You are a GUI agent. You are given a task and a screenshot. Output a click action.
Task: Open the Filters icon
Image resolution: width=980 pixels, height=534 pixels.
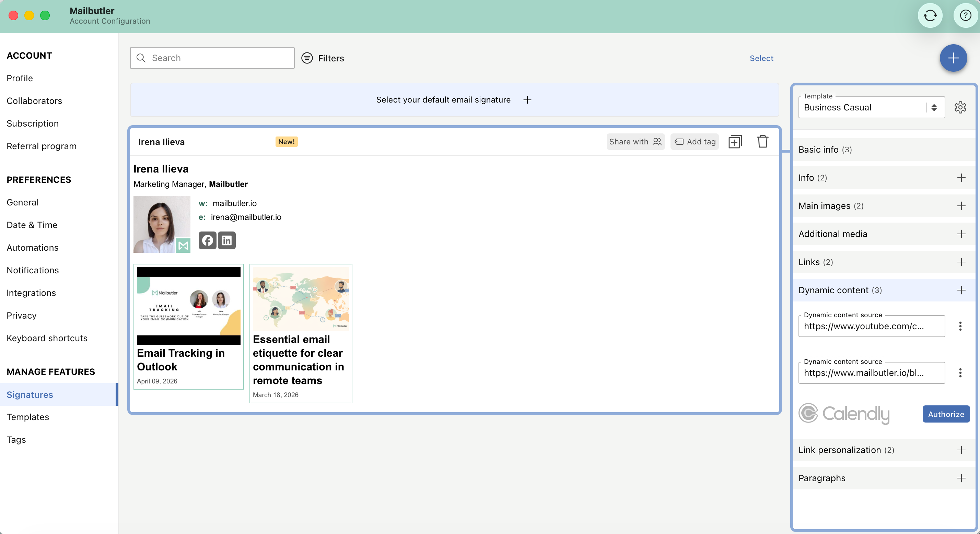(307, 58)
